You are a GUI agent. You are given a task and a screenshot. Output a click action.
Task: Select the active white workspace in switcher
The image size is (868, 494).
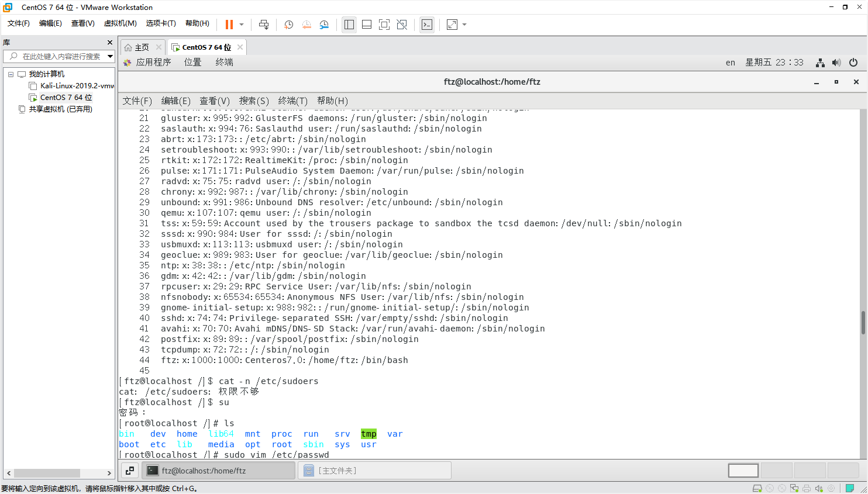click(x=743, y=471)
